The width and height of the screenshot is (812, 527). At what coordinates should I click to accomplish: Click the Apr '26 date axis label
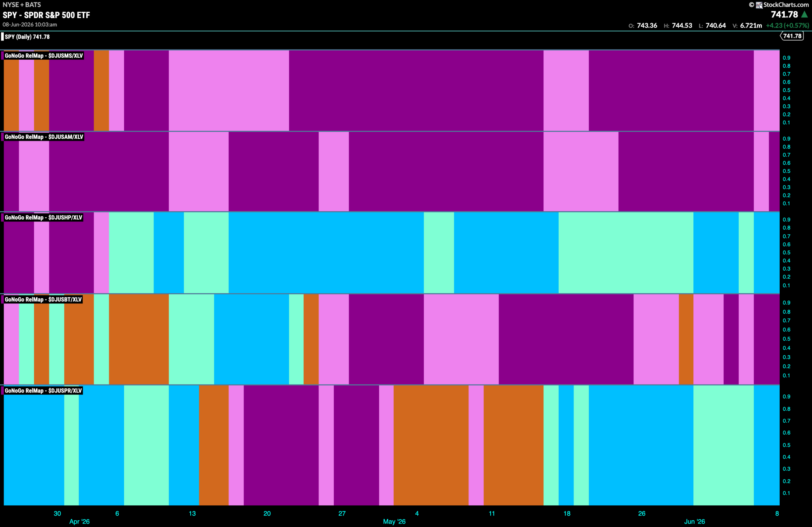80,522
